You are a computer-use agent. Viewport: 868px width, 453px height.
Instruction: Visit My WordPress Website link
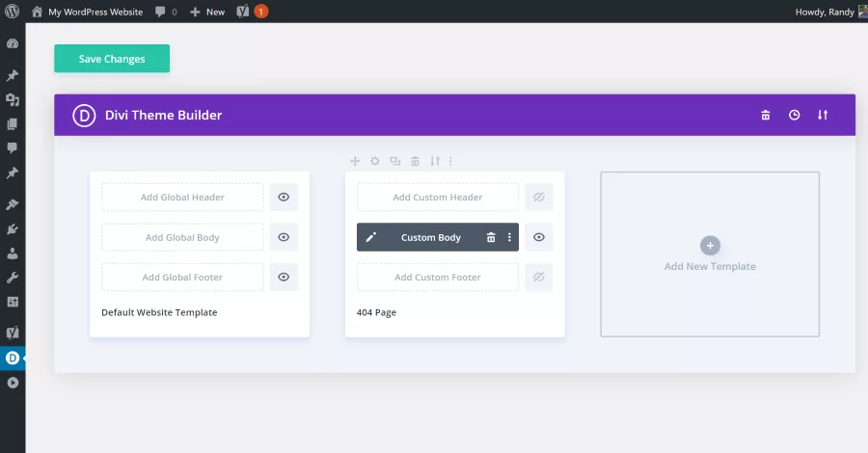[x=88, y=12]
